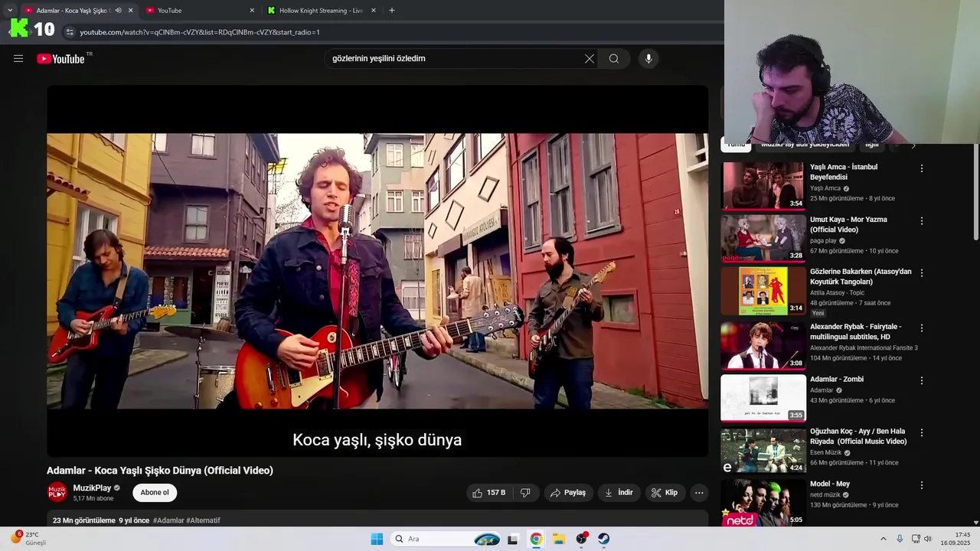Go to YouTube home via logo
The image size is (980, 551).
coord(60,59)
